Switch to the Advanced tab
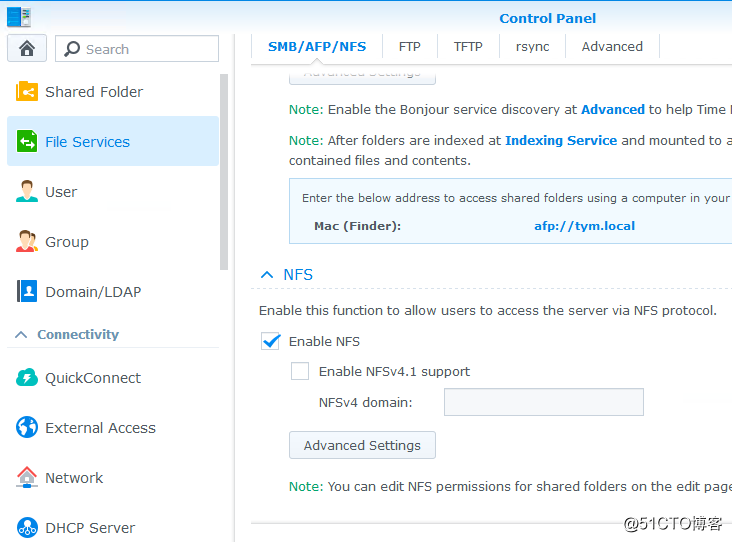Image resolution: width=732 pixels, height=542 pixels. (x=612, y=47)
